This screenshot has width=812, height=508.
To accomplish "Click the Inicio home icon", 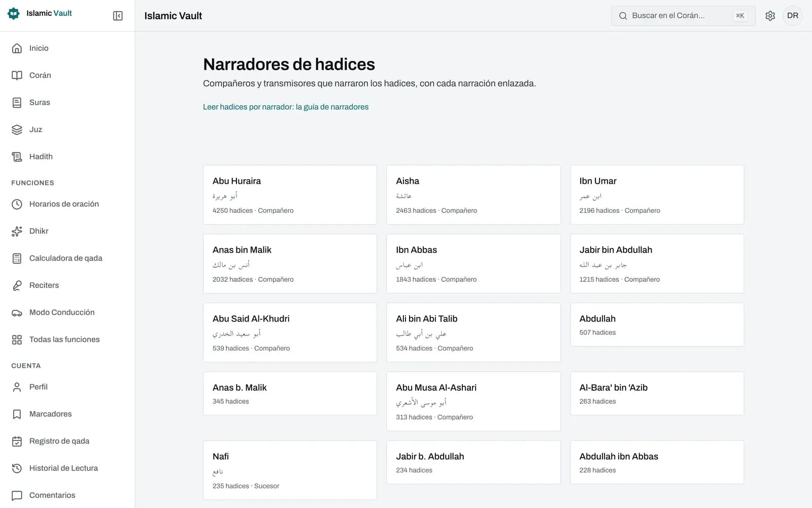I will click(17, 48).
